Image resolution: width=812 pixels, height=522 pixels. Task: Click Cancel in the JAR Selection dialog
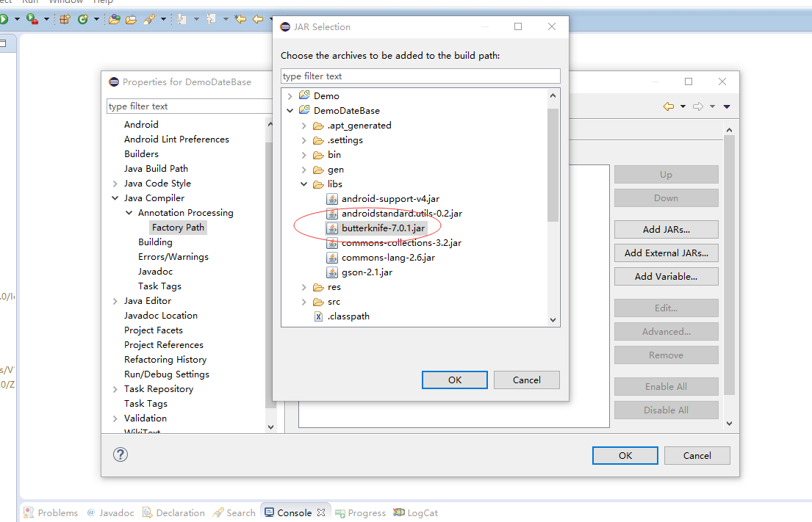click(x=527, y=380)
